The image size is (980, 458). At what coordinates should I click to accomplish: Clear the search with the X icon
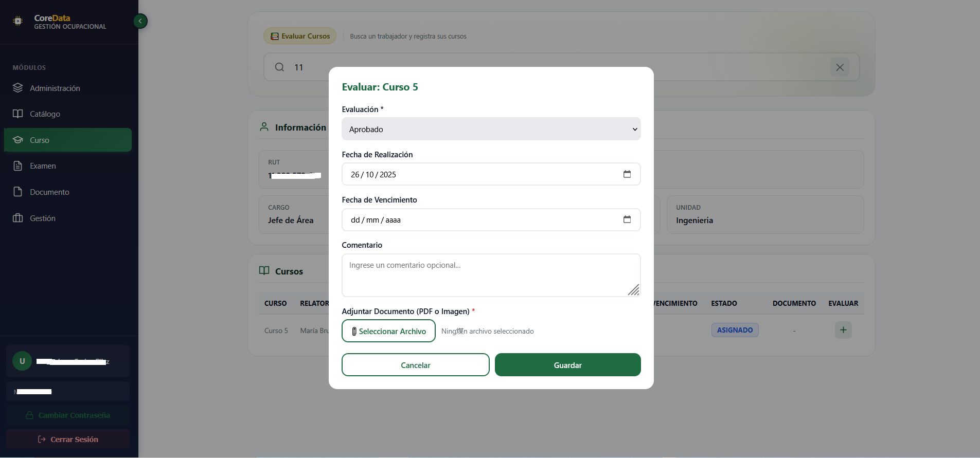tap(840, 67)
